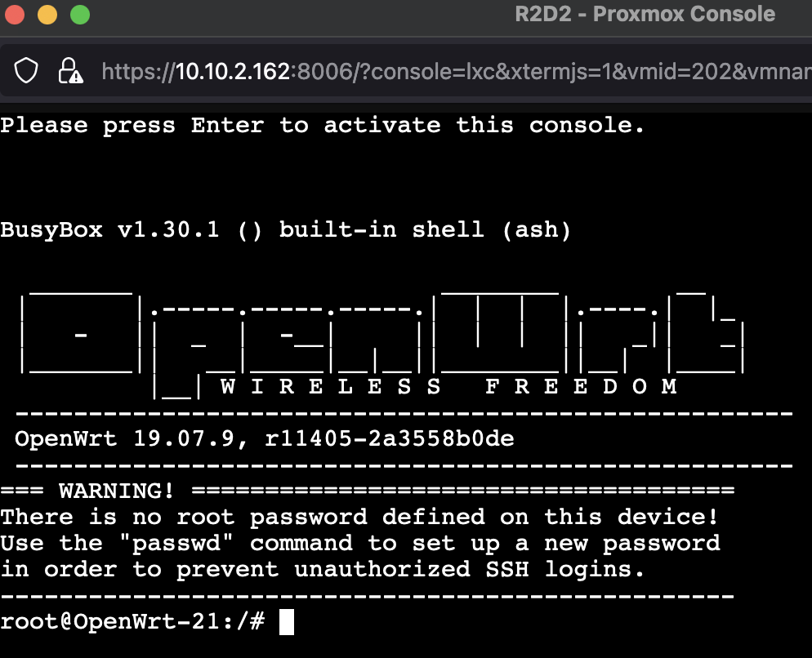Click the R2D2 - Proxmox Console window title
This screenshot has height=658, width=812.
(x=645, y=14)
